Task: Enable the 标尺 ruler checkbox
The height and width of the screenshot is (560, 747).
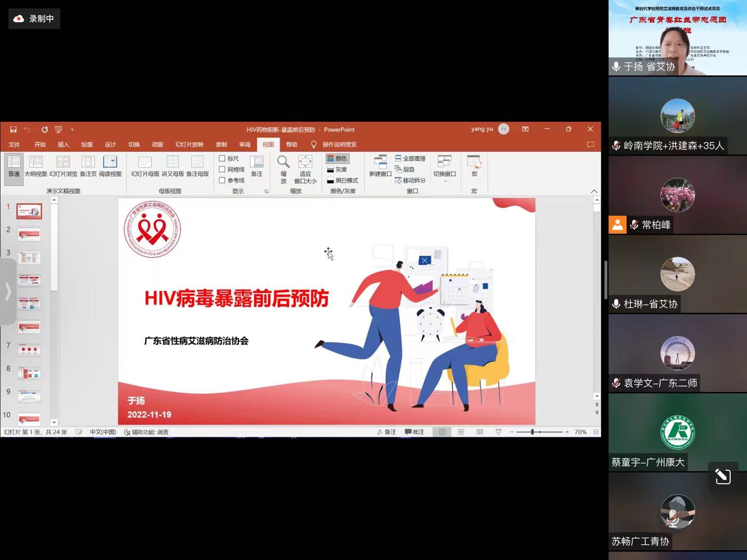Action: [x=222, y=159]
